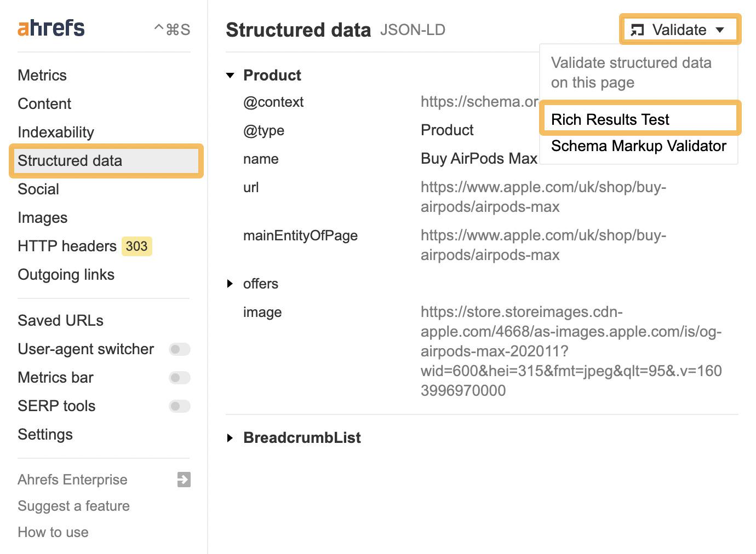The height and width of the screenshot is (554, 756).
Task: Enable the Metrics bar
Action: (180, 378)
